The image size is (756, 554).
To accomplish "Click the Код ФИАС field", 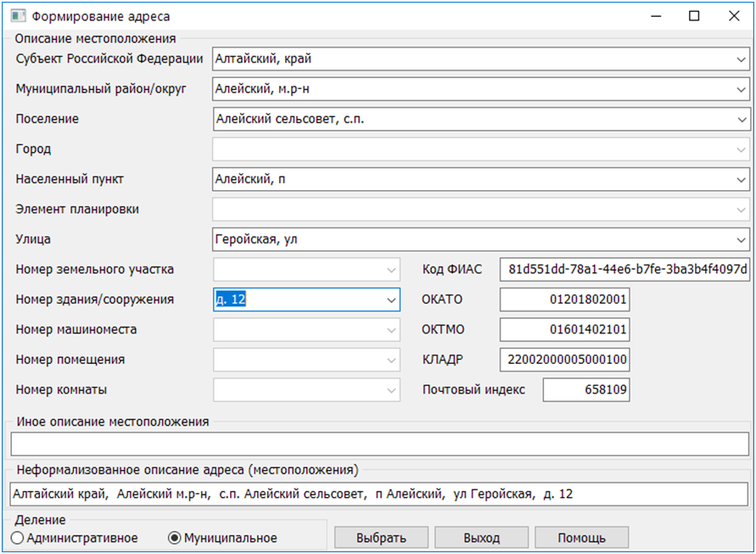I will click(625, 270).
